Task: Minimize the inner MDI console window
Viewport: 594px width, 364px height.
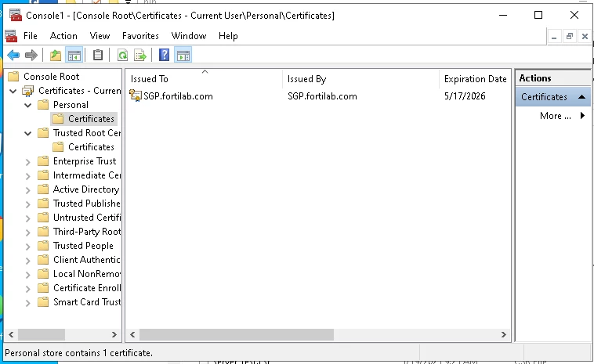Action: (554, 36)
